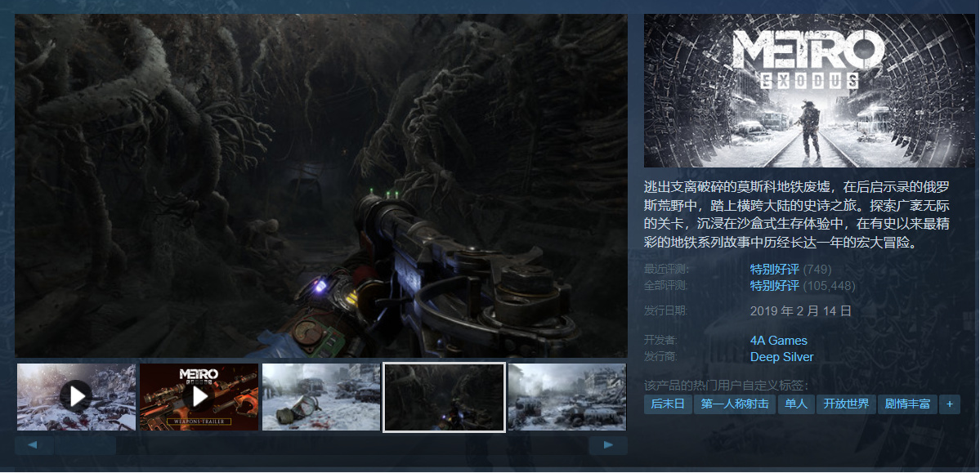Select the highlighted dark tunnel screenshot thumbnail
The image size is (980, 473).
tap(444, 397)
